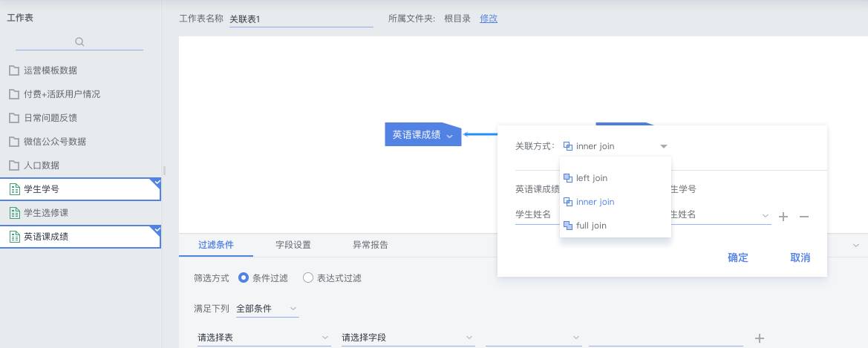Screen dimensions: 868x348
Task: Click the full join icon
Action: pyautogui.click(x=567, y=226)
